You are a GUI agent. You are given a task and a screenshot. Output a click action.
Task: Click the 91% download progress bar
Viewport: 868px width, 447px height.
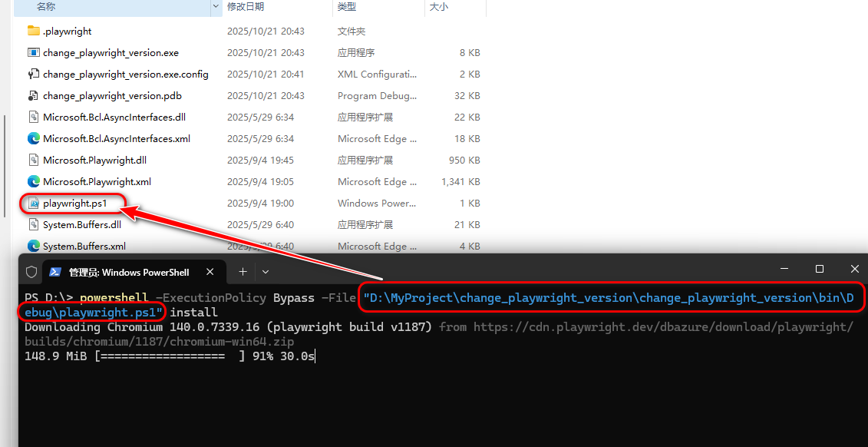[x=170, y=356]
